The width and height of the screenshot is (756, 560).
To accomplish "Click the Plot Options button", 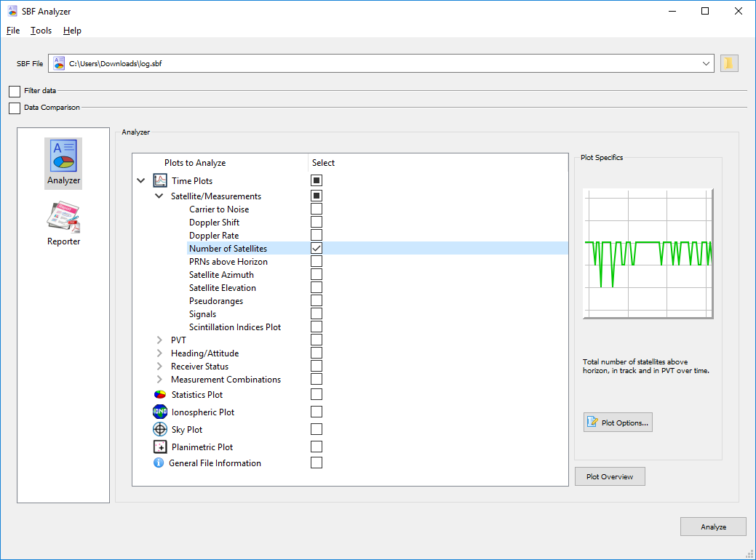I will (x=618, y=423).
